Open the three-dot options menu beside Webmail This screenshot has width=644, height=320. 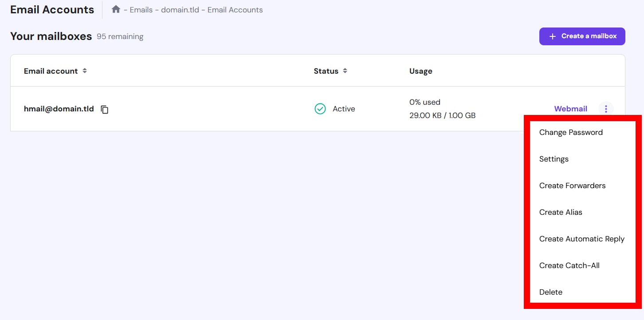(x=606, y=109)
